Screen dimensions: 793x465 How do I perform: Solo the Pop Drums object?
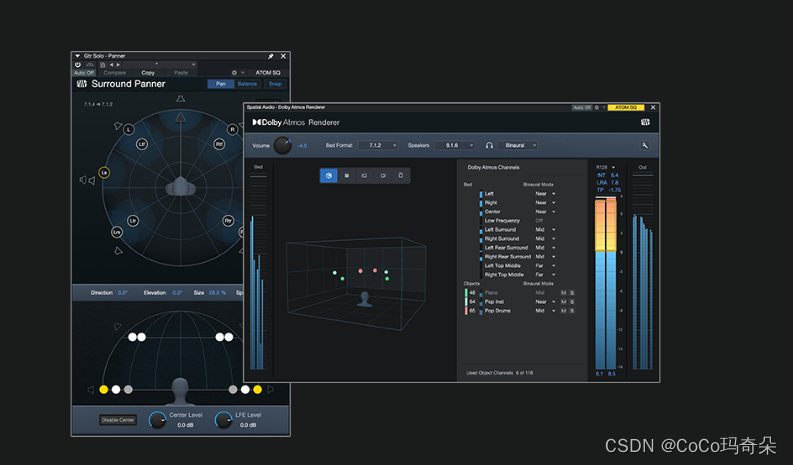[x=572, y=311]
